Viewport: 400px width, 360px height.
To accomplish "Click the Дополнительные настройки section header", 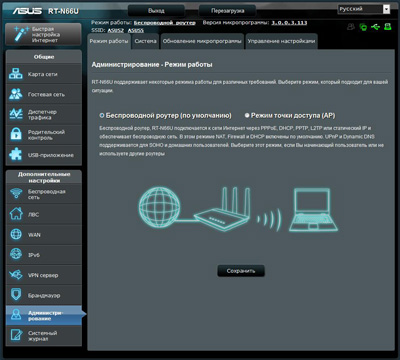I will [x=44, y=177].
